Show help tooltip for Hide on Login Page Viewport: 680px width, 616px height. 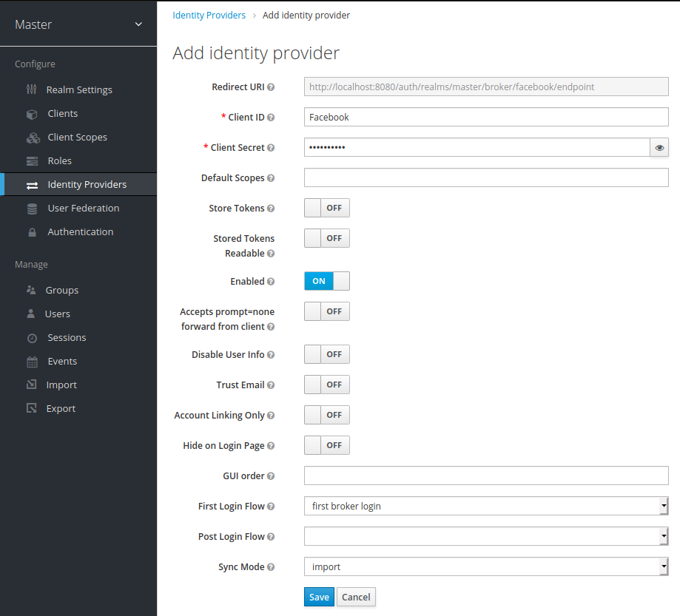pos(271,446)
